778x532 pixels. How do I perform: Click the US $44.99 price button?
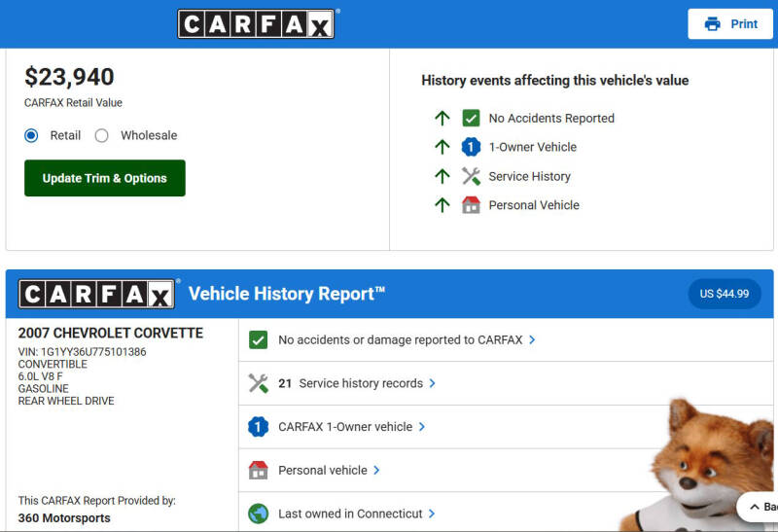(x=724, y=294)
